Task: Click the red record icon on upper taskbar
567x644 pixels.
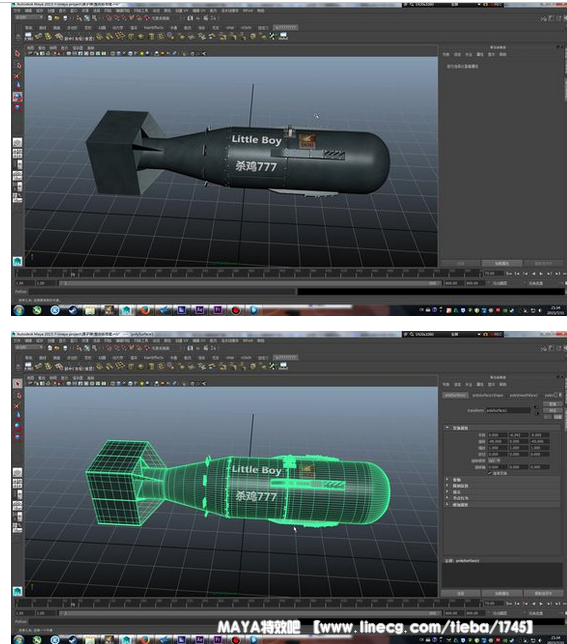Action: click(236, 310)
